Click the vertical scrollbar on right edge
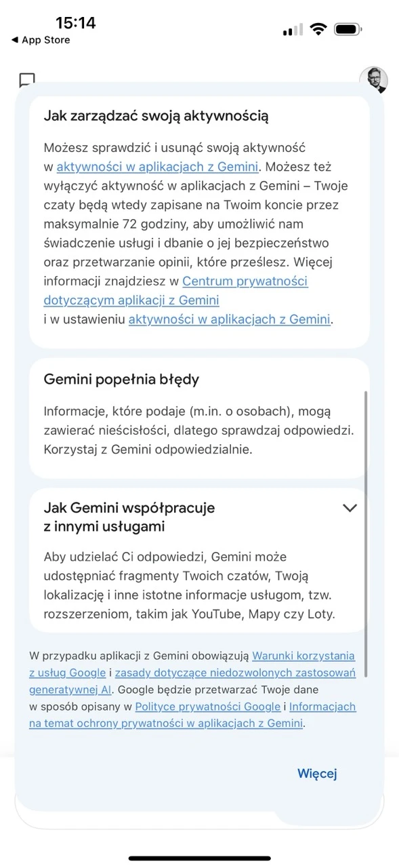 click(x=366, y=533)
